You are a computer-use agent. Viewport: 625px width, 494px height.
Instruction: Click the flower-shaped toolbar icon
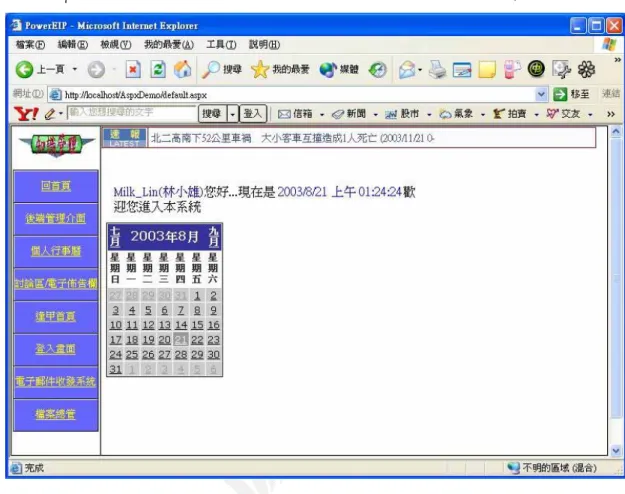pyautogui.click(x=587, y=69)
